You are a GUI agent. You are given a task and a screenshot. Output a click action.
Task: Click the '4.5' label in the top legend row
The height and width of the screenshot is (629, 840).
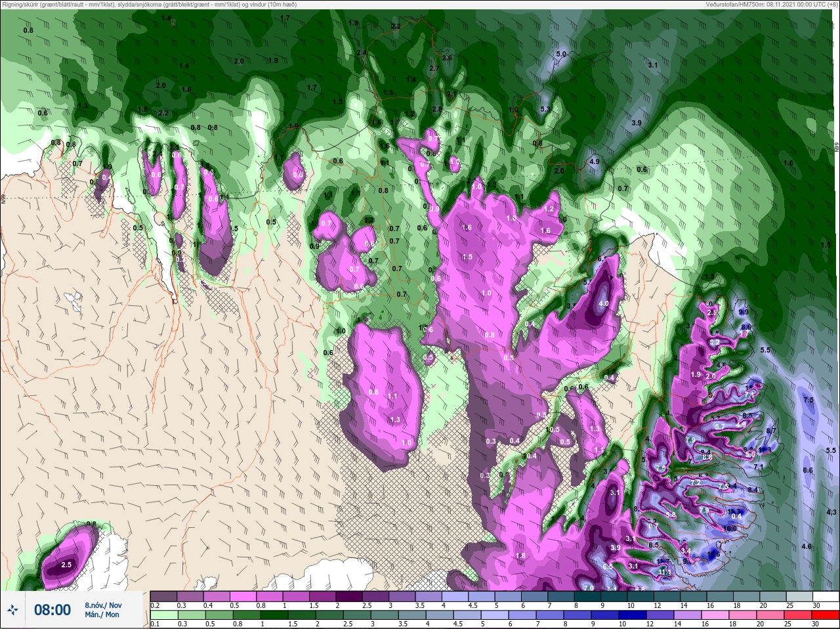472,605
